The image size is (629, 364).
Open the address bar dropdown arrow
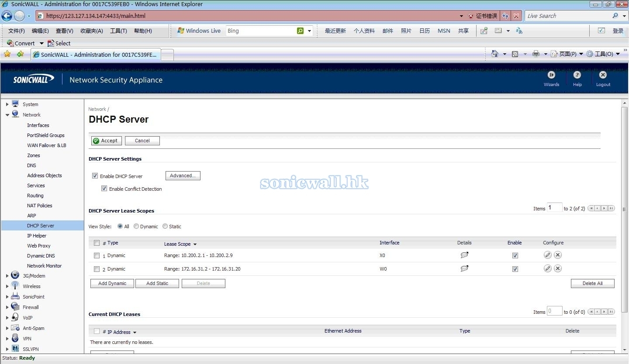point(461,16)
